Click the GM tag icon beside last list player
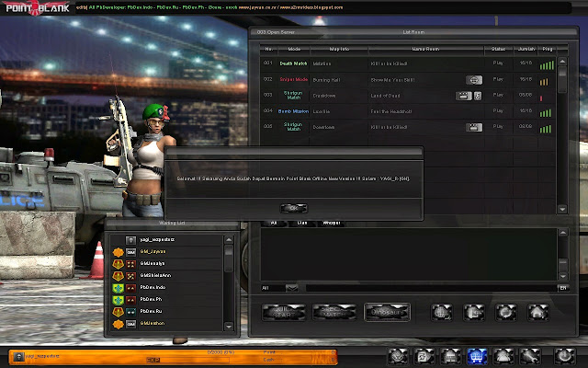Screen dimensions: 588x368 pos(130,324)
